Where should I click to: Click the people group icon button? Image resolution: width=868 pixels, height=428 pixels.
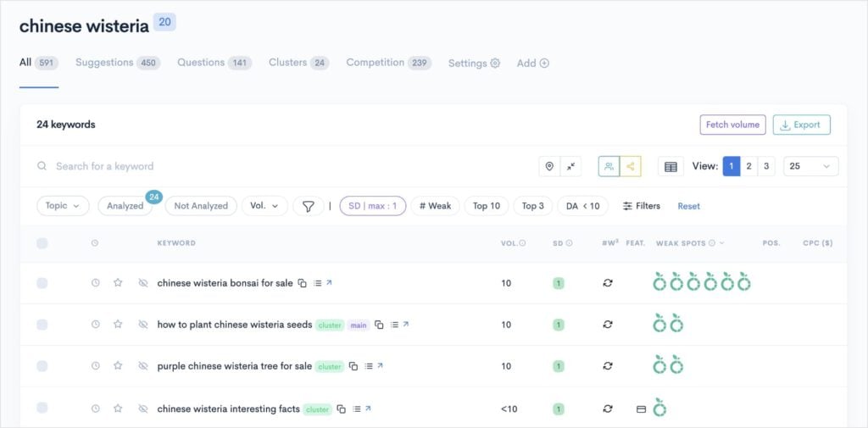[609, 166]
